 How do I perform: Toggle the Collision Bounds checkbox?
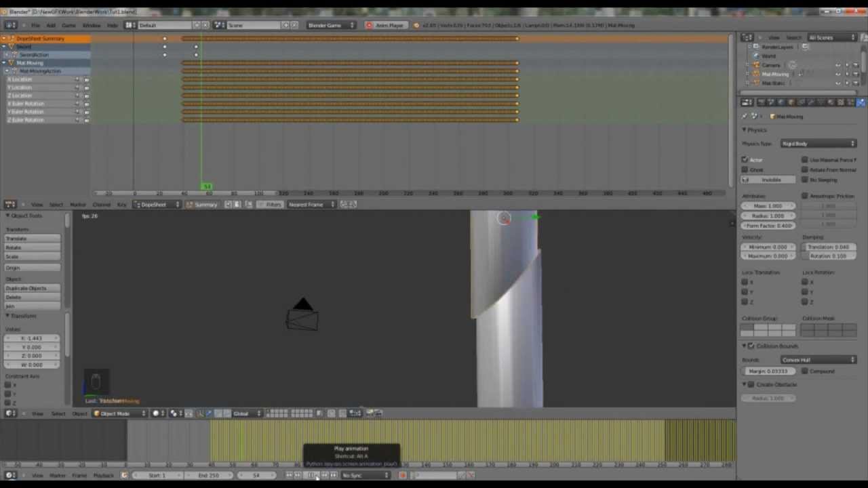pyautogui.click(x=751, y=346)
